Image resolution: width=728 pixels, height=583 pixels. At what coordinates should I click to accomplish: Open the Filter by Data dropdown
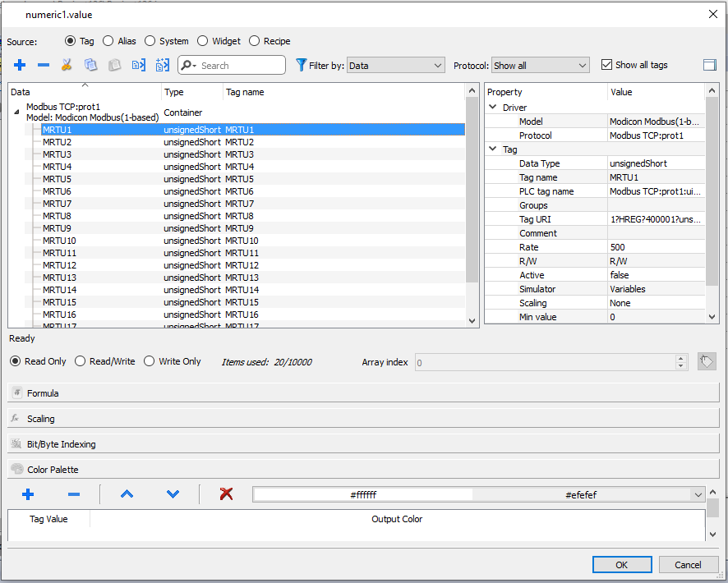395,66
